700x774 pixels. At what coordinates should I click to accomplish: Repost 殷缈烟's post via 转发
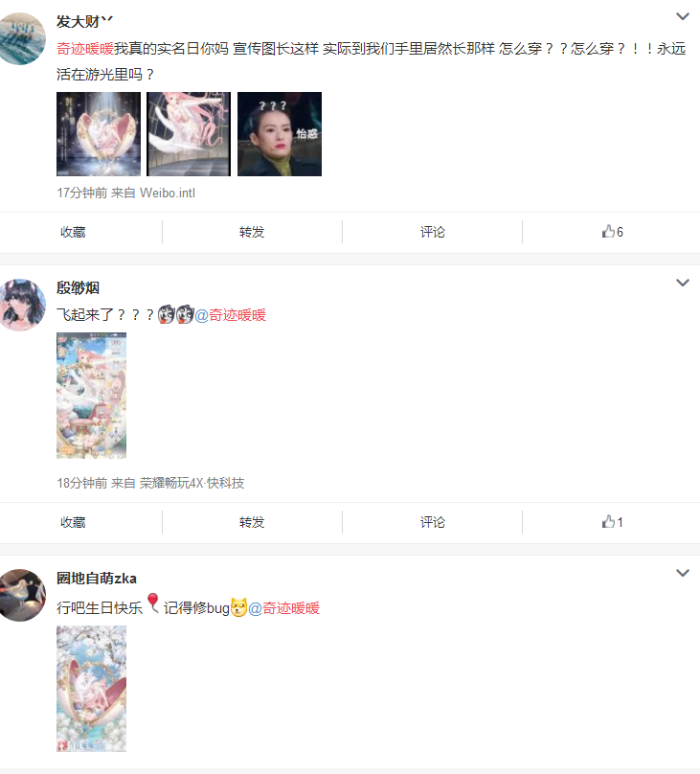click(252, 522)
